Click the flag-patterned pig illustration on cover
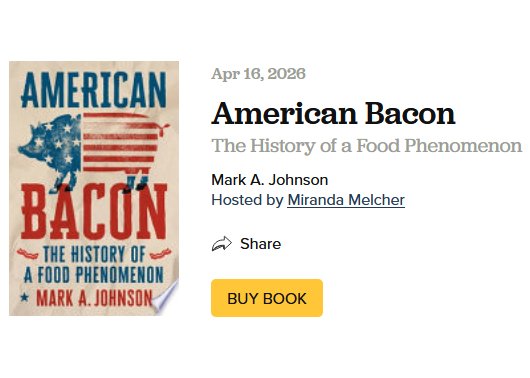 coord(93,152)
